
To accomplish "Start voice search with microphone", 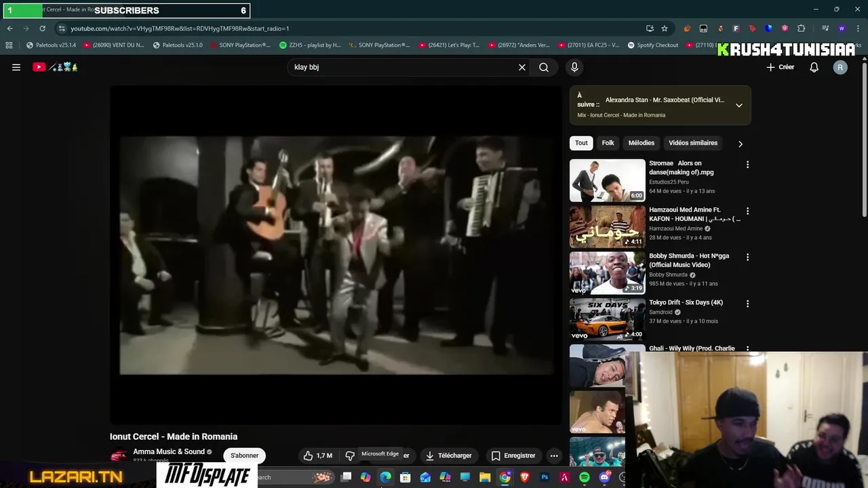I will [574, 67].
